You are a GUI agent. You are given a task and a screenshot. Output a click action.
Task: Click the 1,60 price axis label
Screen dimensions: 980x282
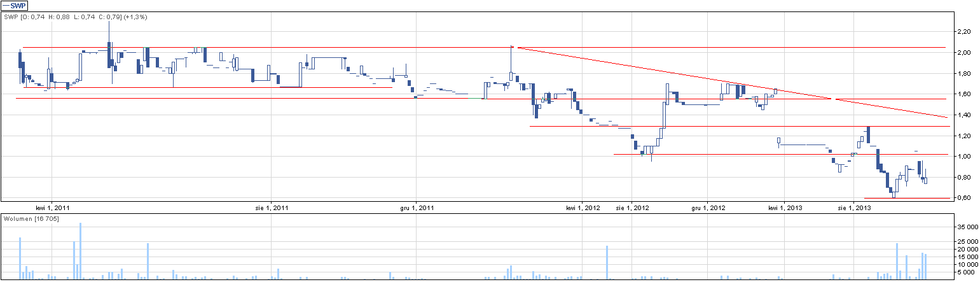pos(963,94)
